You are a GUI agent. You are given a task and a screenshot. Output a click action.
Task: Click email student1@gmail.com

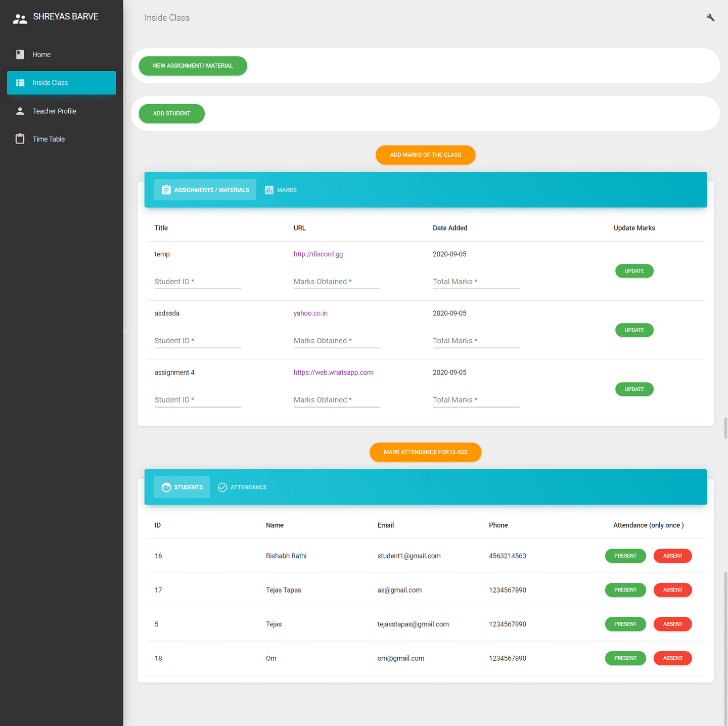pos(409,556)
